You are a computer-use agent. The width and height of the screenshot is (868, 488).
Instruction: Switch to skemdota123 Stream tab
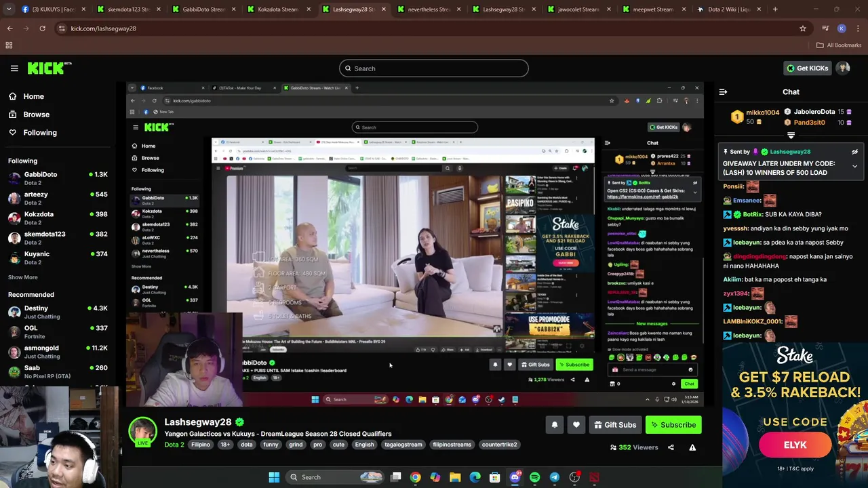point(128,9)
